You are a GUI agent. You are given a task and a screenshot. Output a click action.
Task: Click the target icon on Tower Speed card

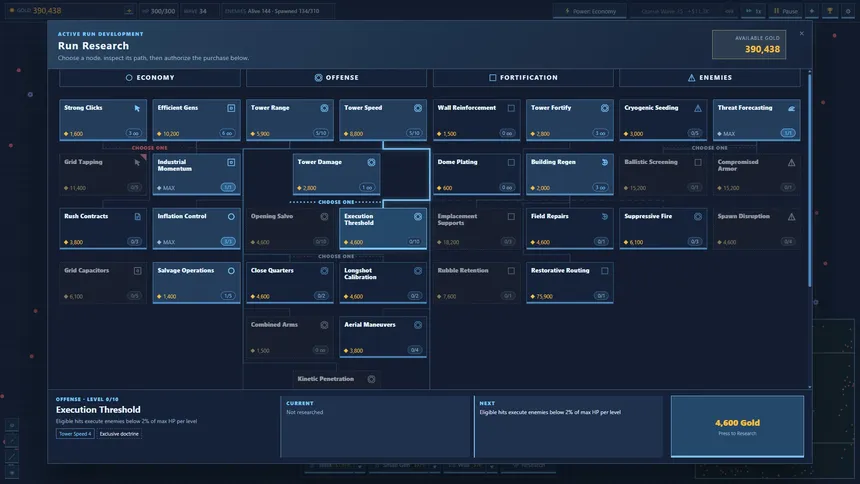(418, 109)
